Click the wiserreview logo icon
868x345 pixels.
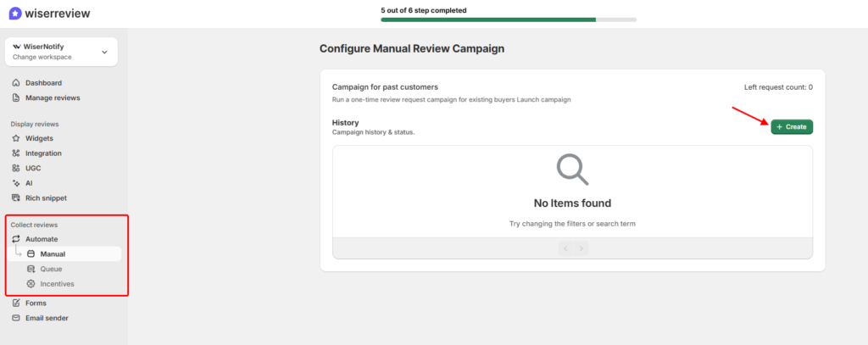15,14
